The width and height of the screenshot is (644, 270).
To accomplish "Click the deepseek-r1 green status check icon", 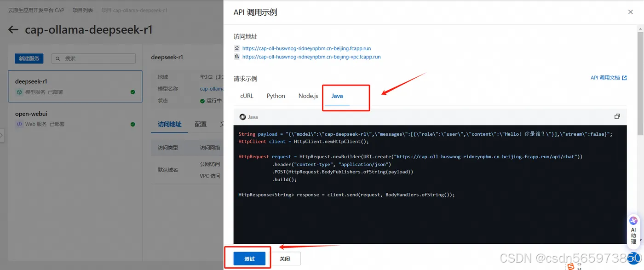I will [133, 92].
